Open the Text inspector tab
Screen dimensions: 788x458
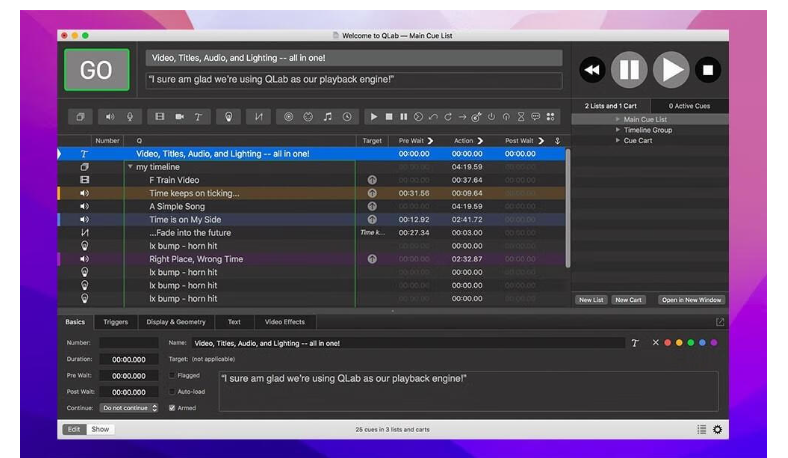234,322
